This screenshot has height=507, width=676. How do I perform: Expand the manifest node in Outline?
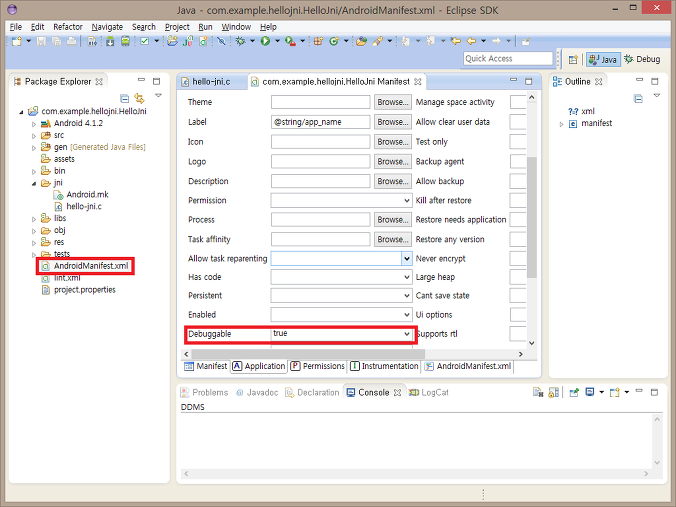tap(561, 124)
